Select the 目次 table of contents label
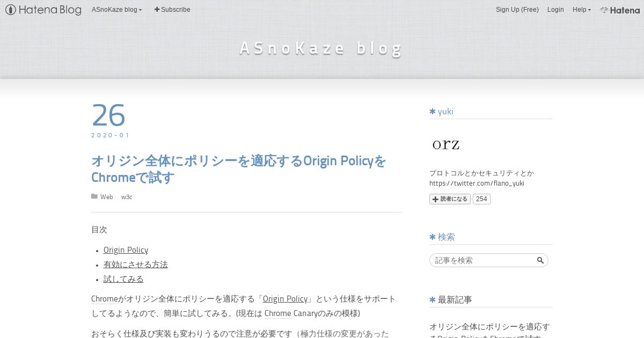Screen dimensions: 644x338 click(99, 230)
